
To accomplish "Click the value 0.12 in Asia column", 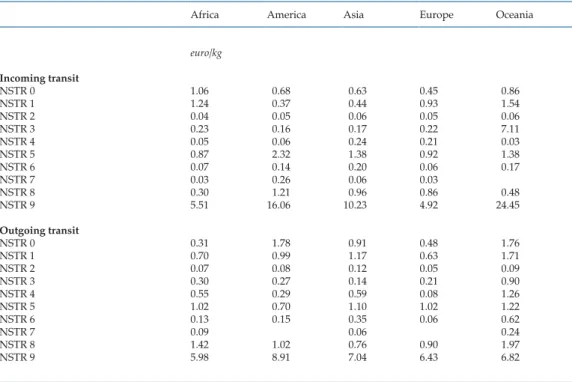I will pos(358,269).
